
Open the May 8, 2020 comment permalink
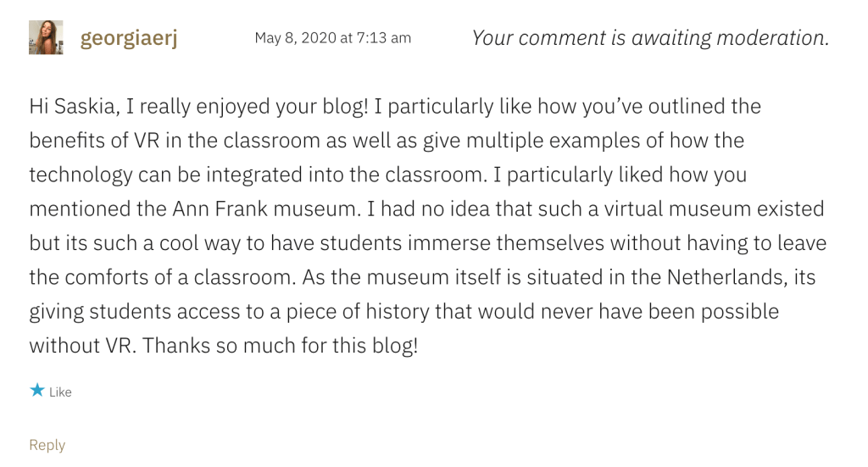pyautogui.click(x=332, y=38)
